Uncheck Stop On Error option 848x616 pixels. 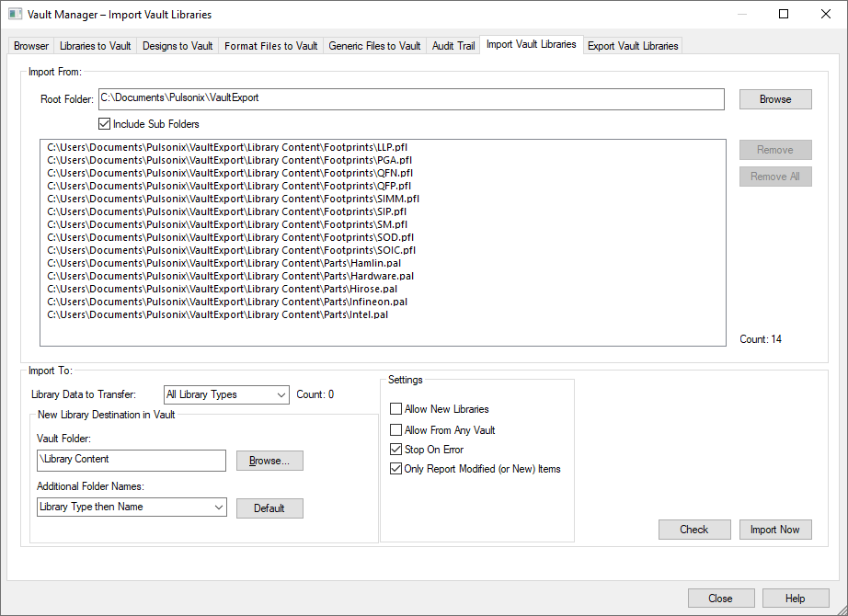[x=396, y=450]
